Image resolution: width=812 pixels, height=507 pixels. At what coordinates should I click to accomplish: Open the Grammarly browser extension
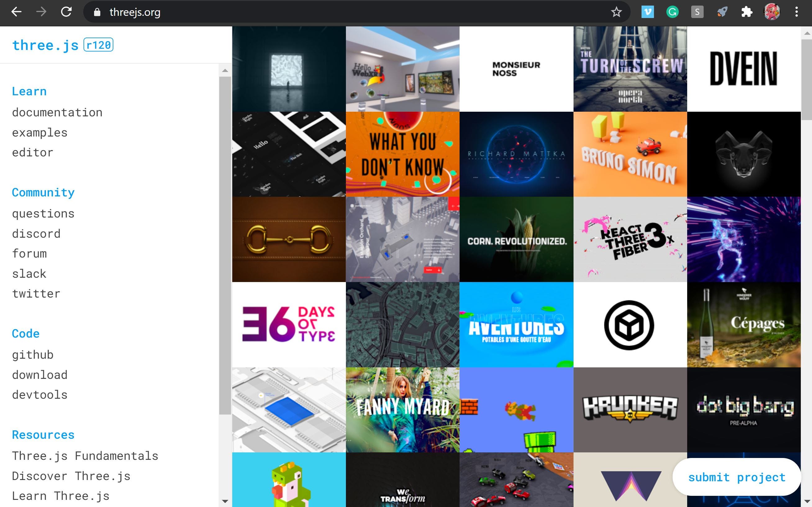click(672, 12)
